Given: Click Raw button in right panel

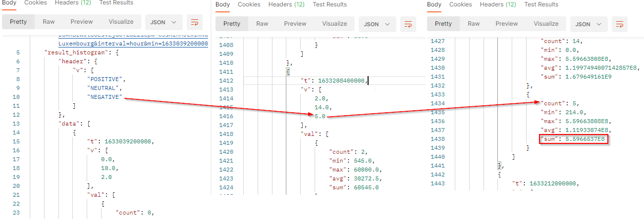Looking at the screenshot, I should pyautogui.click(x=474, y=24).
